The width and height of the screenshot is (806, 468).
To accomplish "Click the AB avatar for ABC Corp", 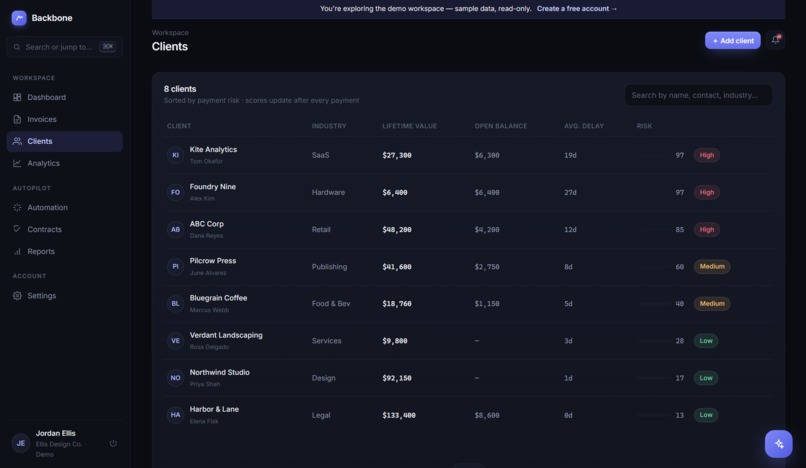I will pos(175,229).
